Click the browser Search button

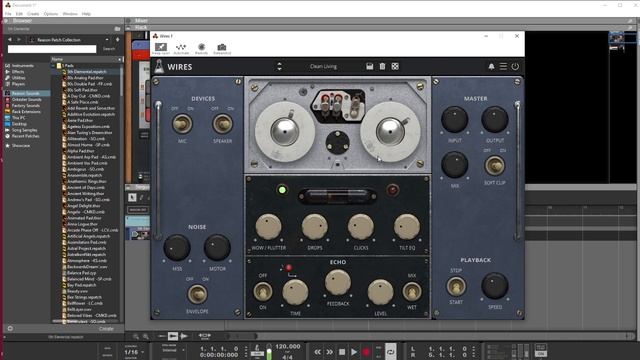[x=109, y=49]
